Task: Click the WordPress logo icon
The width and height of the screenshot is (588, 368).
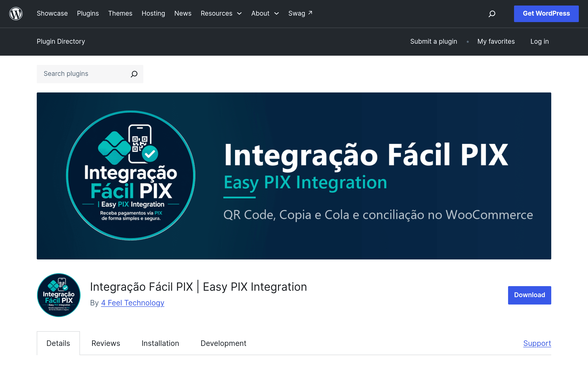Action: click(16, 14)
